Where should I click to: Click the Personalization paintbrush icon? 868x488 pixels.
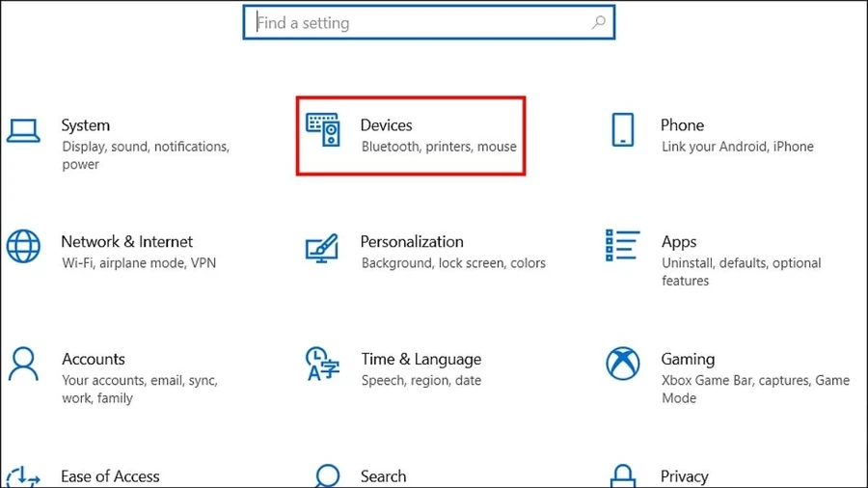[x=321, y=249]
